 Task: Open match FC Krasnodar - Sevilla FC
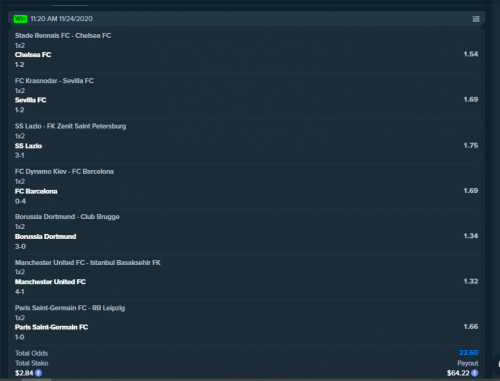54,81
